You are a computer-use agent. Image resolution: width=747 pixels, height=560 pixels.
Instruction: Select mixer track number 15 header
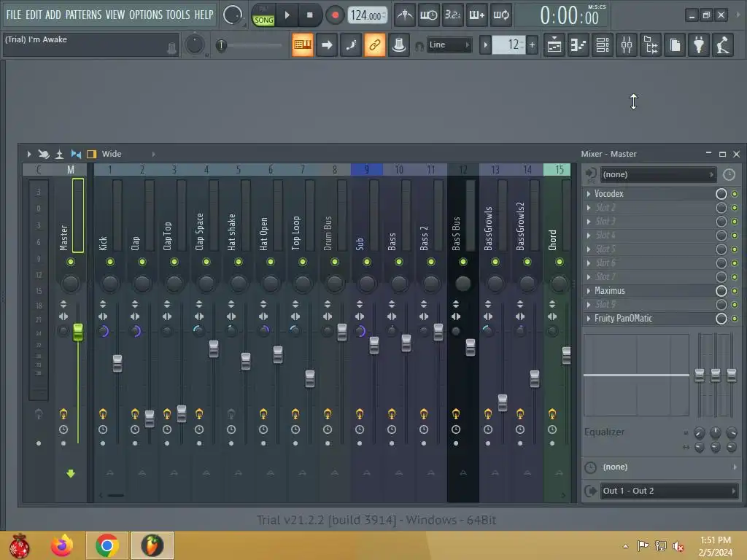pyautogui.click(x=560, y=169)
